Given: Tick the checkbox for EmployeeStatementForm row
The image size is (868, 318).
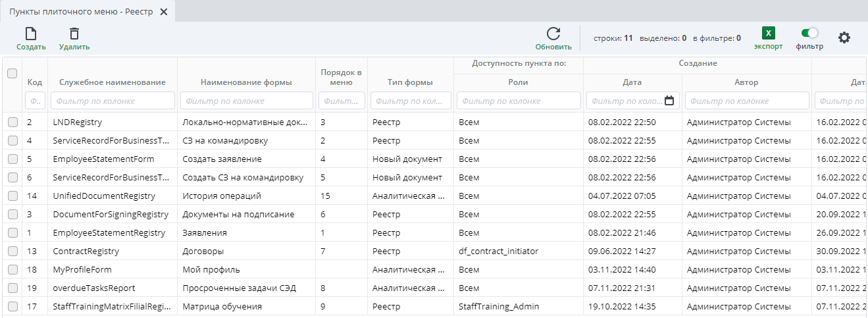Looking at the screenshot, I should coord(12,159).
